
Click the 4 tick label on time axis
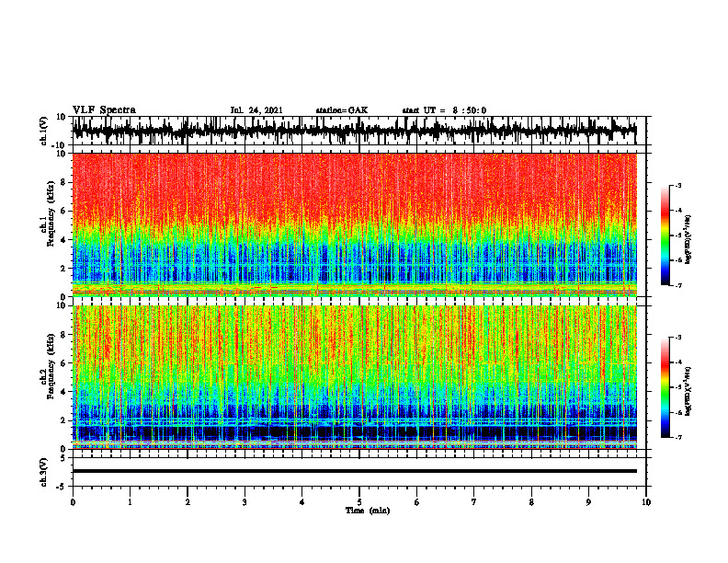[302, 502]
